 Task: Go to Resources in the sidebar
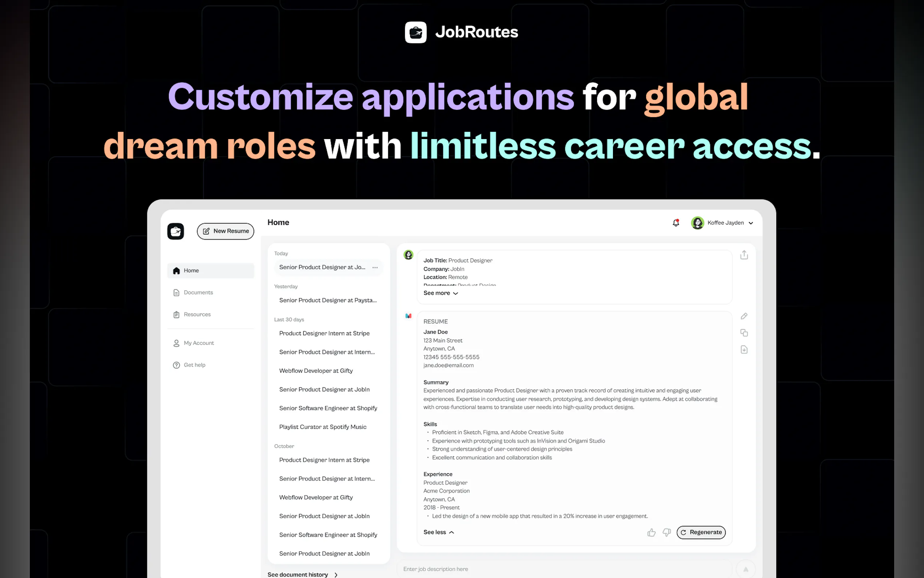pos(197,314)
